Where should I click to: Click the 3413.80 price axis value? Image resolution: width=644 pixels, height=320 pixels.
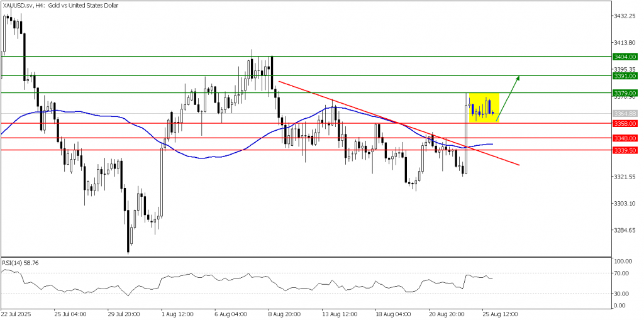[625, 43]
